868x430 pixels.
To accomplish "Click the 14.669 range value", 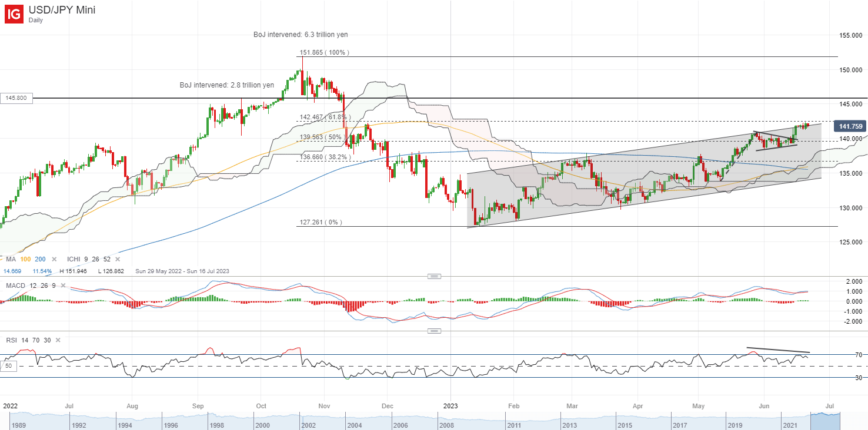I will 13,271.
